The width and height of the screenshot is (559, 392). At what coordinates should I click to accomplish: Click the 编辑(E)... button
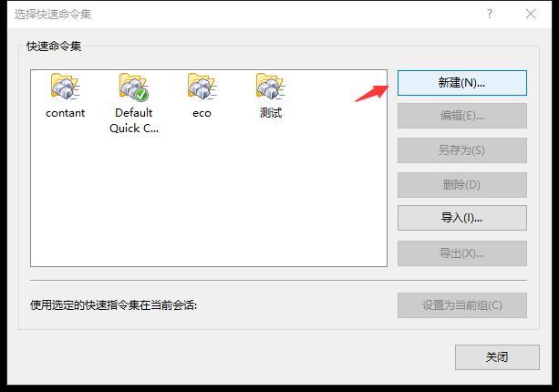point(462,116)
